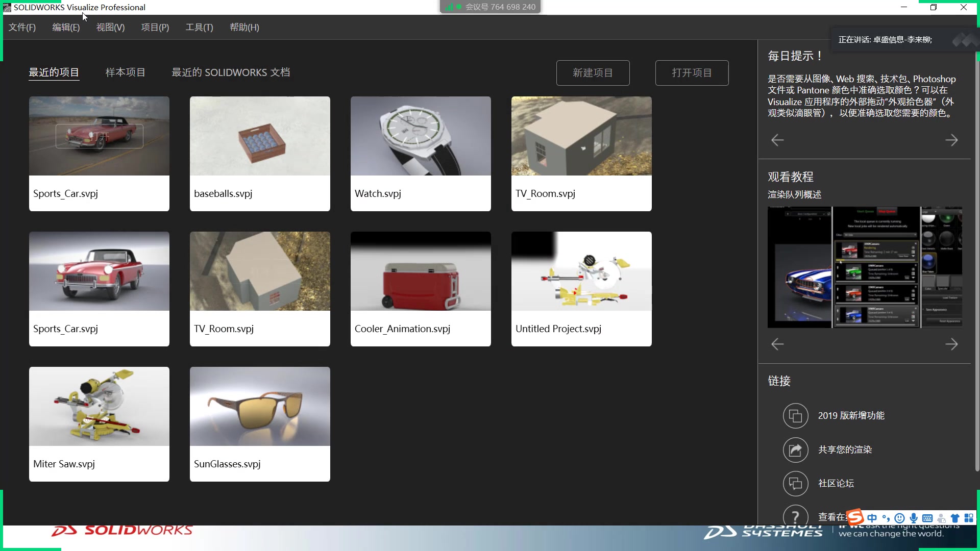Go to previous daily tip

[777, 140]
